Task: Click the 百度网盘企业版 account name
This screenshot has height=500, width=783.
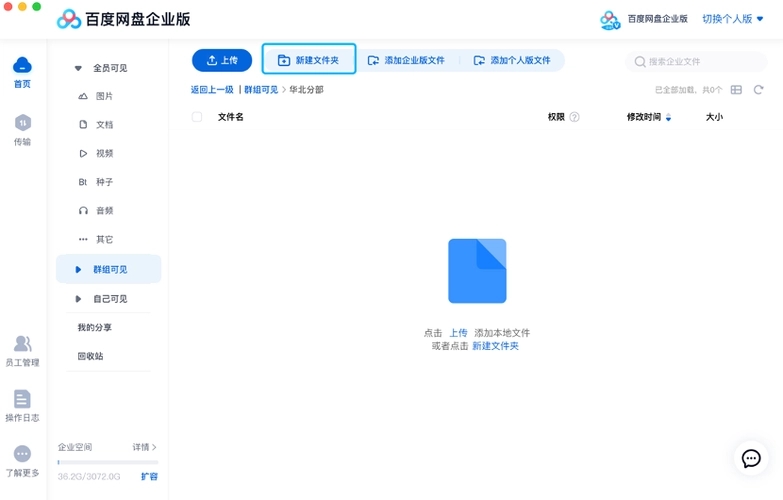Action: (657, 19)
